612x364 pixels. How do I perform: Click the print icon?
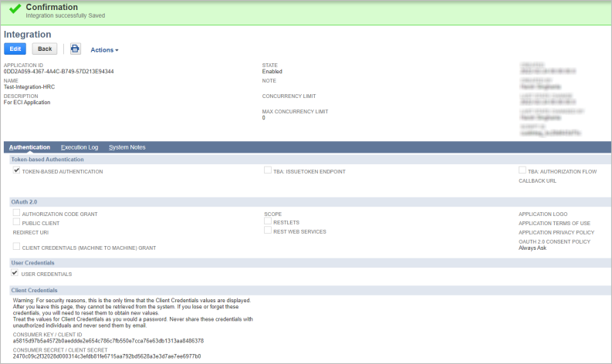(75, 49)
